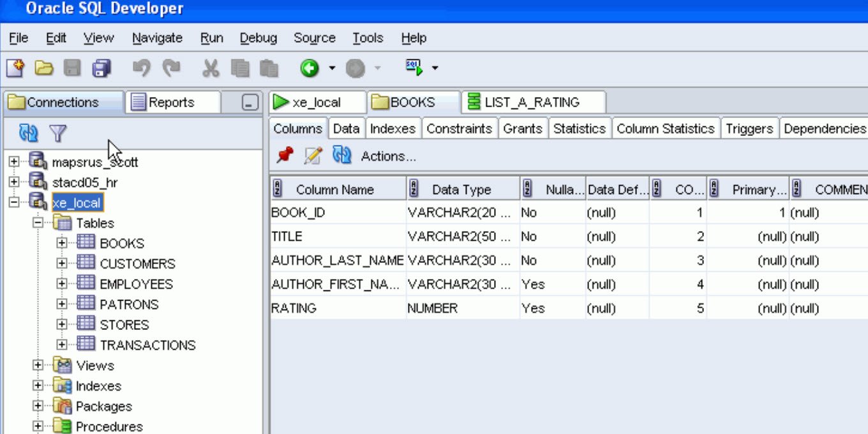Screen dimensions: 868x434
Task: Open the Tools menu
Action: [x=367, y=38]
